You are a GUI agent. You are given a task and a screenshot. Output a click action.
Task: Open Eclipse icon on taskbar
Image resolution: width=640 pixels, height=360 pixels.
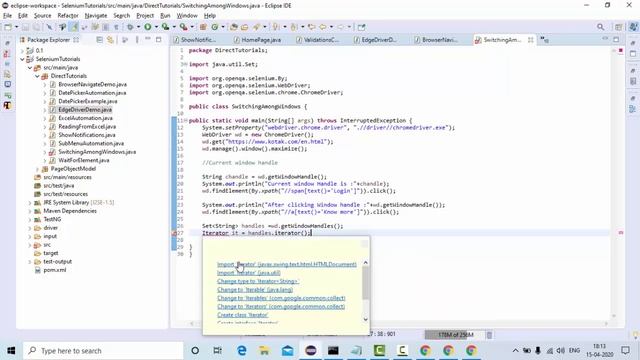point(311,350)
